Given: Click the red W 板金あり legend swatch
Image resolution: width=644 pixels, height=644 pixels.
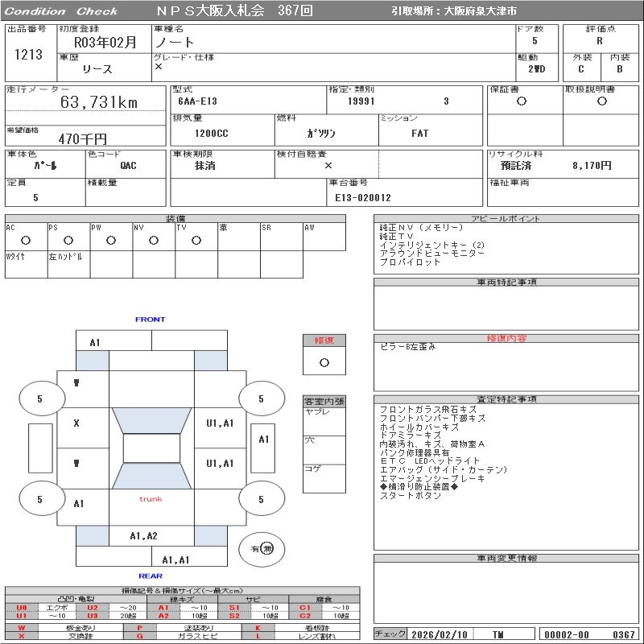Looking at the screenshot, I should [x=22, y=628].
